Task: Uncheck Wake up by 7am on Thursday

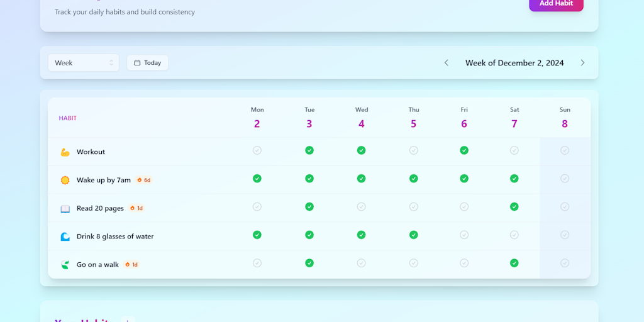Action: point(414,178)
